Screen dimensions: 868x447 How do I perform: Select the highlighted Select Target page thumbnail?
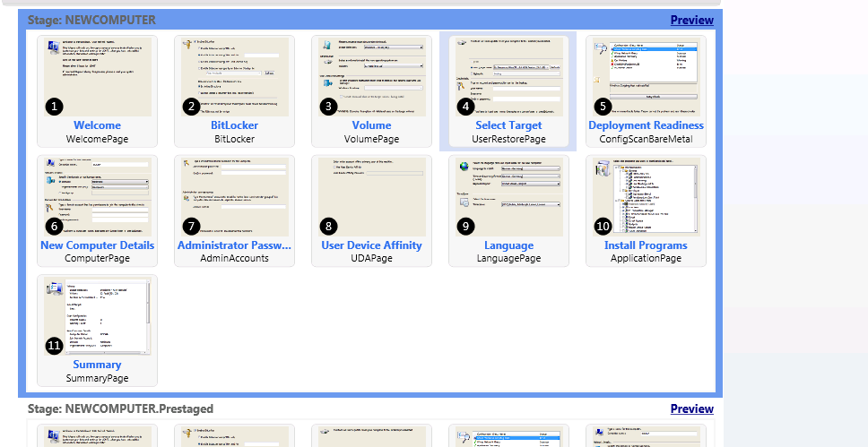click(x=508, y=77)
